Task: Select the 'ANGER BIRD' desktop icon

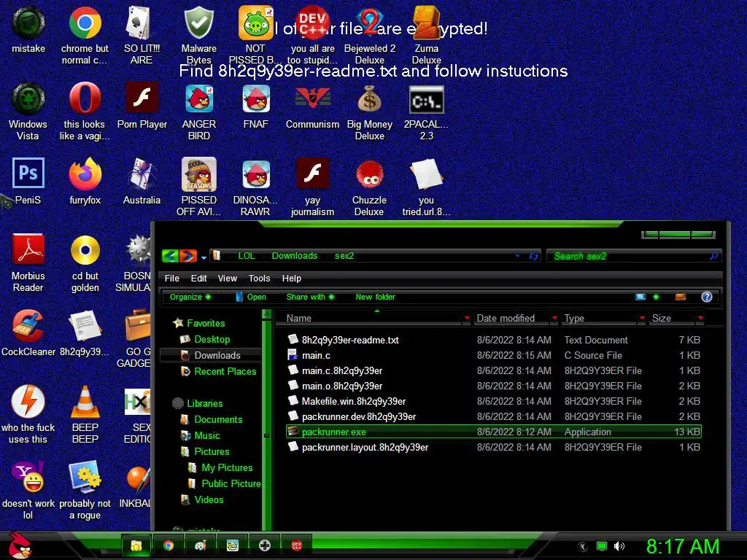Action: pos(199,111)
